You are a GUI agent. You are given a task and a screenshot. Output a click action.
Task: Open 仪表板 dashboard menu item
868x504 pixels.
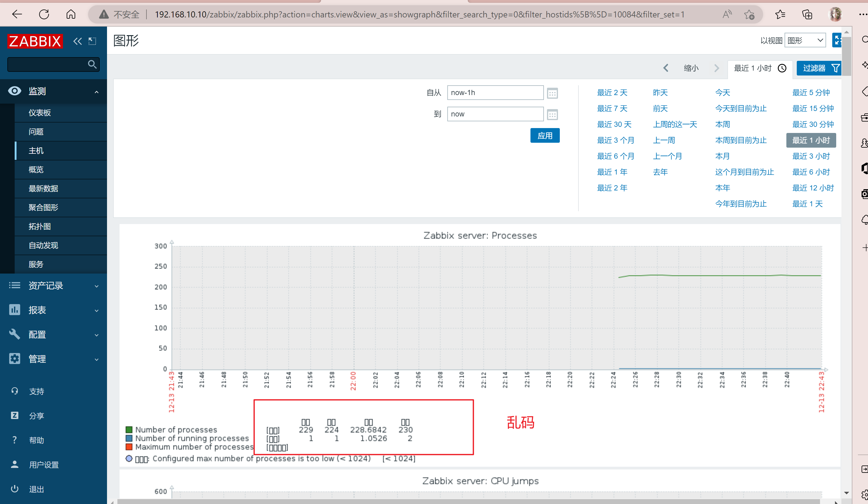(61, 113)
